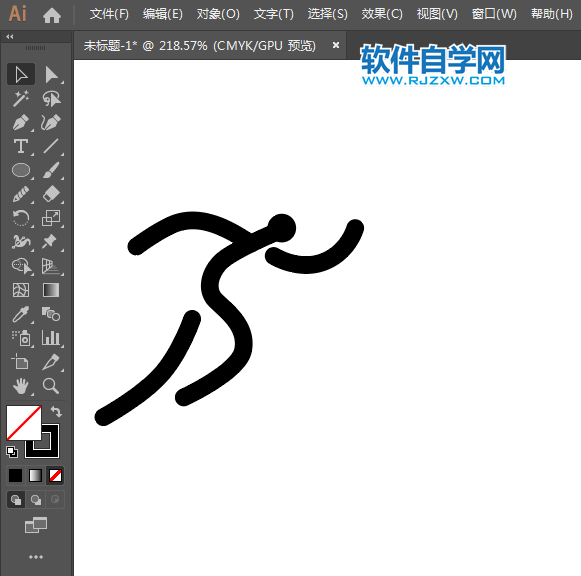Screen dimensions: 581x576
Task: Open Edit Toolbar three dots
Action: (36, 557)
